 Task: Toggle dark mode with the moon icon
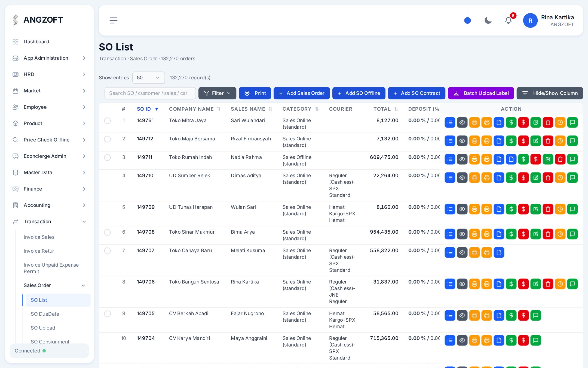coord(488,20)
